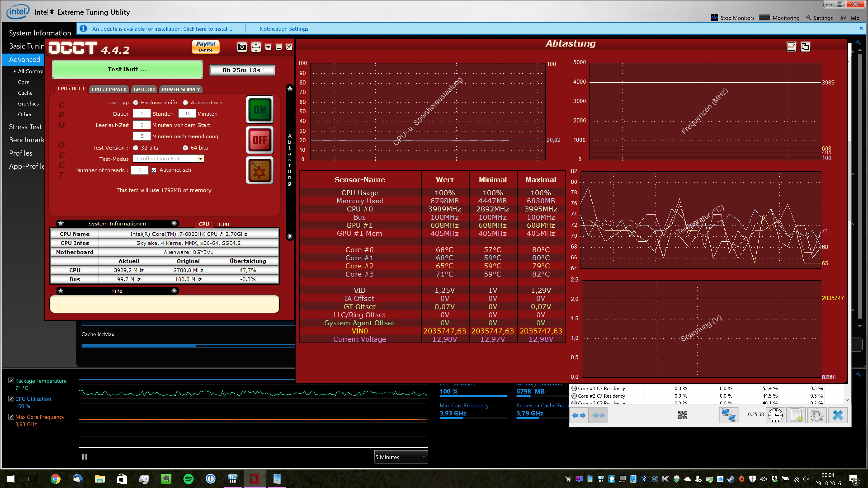Viewport: 868px width, 488px height.
Task: Click the OCCT screenshot camera icon
Action: [x=242, y=47]
